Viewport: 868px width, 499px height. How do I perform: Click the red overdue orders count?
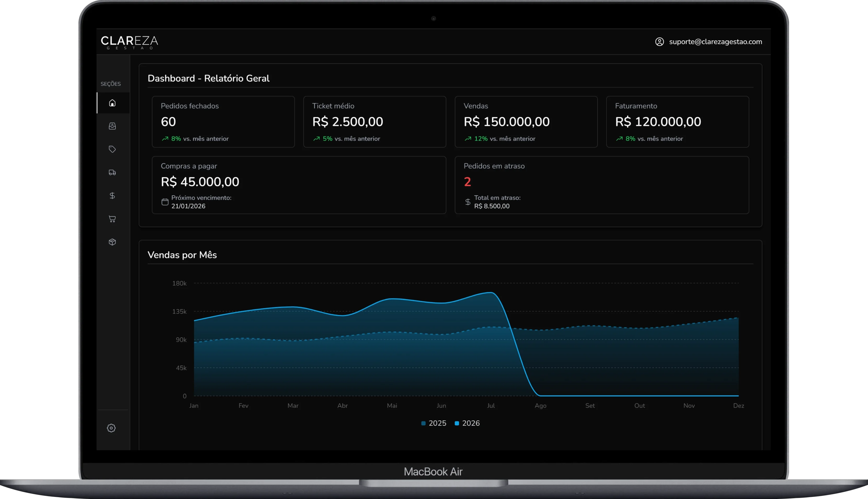click(x=467, y=182)
